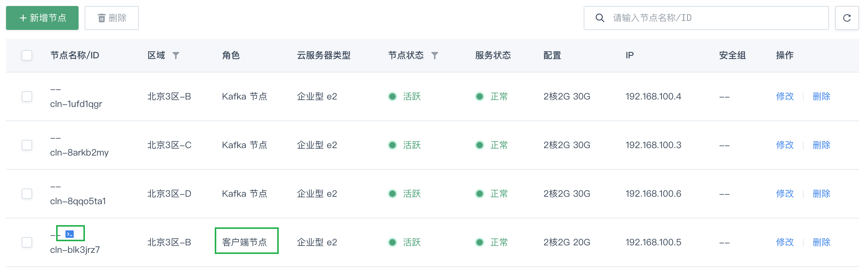
Task: Sort by the 节点名称/ID column header
Action: click(75, 55)
